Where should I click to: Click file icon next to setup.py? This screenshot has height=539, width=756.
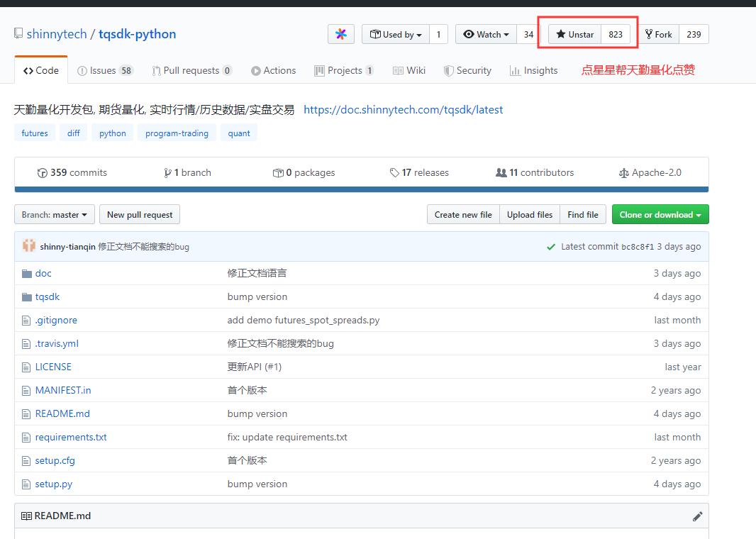click(x=26, y=484)
